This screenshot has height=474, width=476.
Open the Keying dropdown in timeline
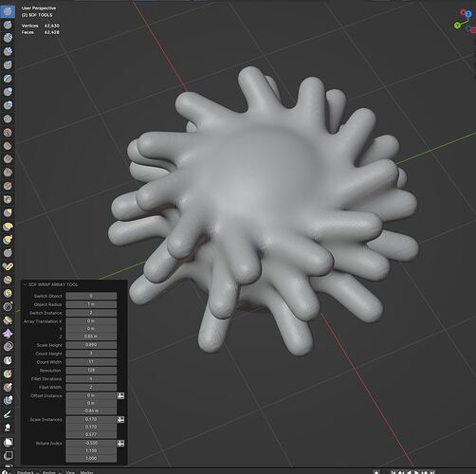[51, 472]
